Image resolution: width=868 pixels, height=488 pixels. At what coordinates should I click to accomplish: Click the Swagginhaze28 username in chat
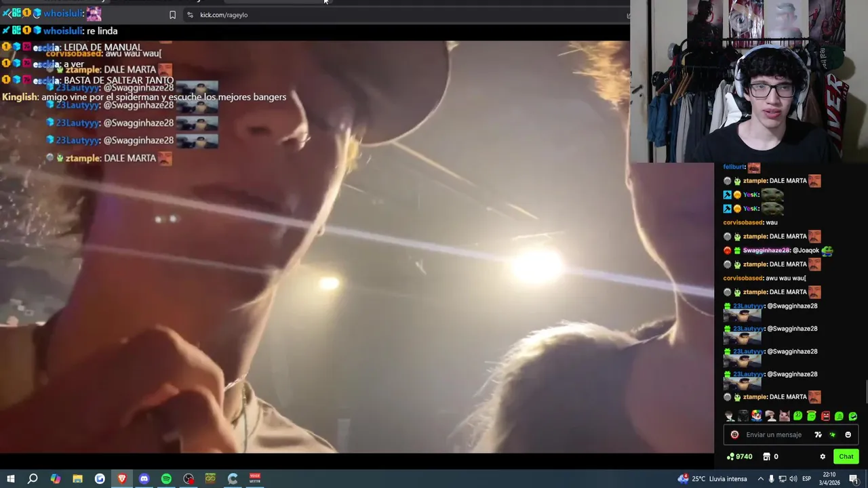(x=766, y=251)
